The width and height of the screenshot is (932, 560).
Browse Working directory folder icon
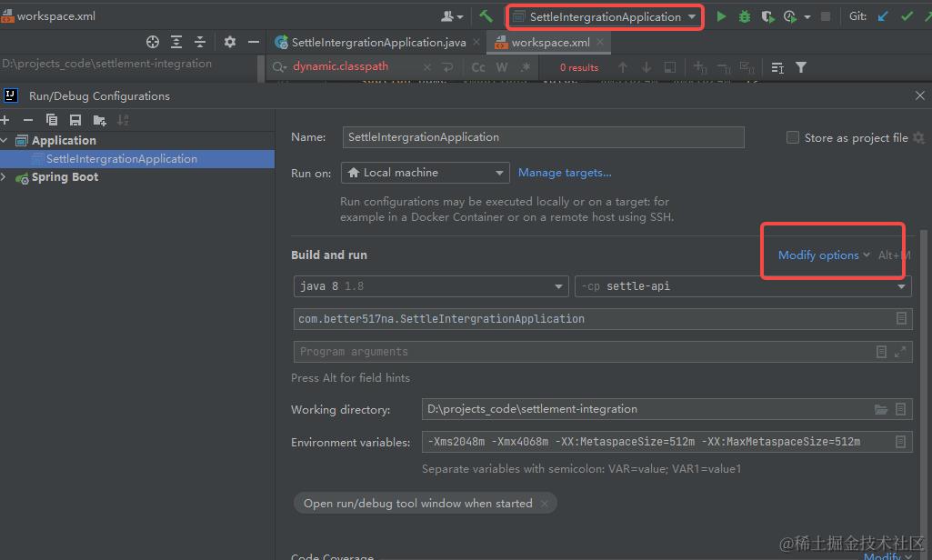click(x=880, y=409)
